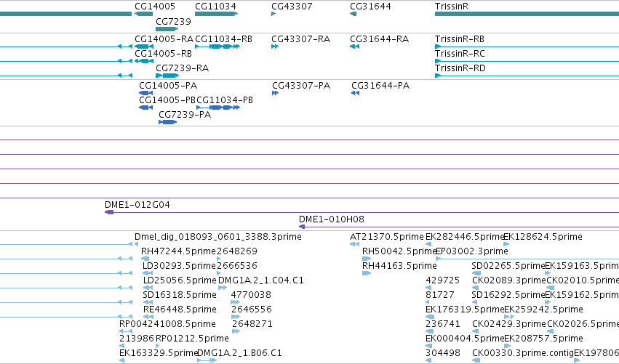
Task: Click transcript CG43307-RA label
Action: (301, 39)
